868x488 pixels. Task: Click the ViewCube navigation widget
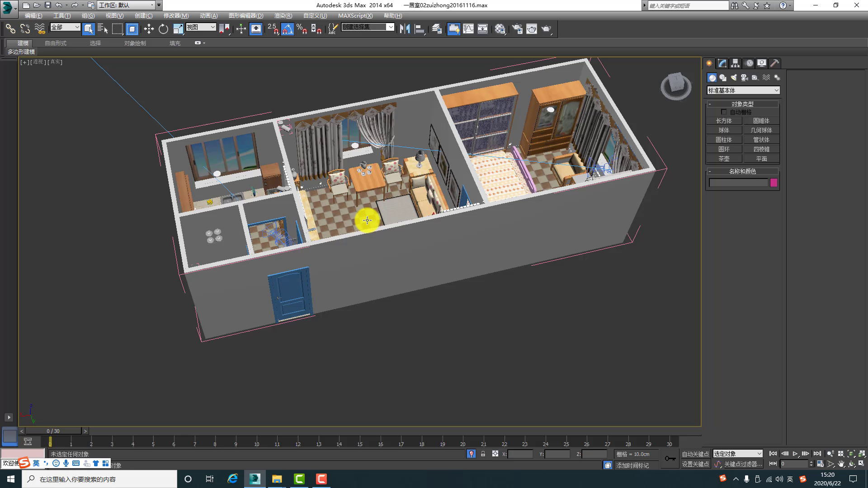coord(676,86)
